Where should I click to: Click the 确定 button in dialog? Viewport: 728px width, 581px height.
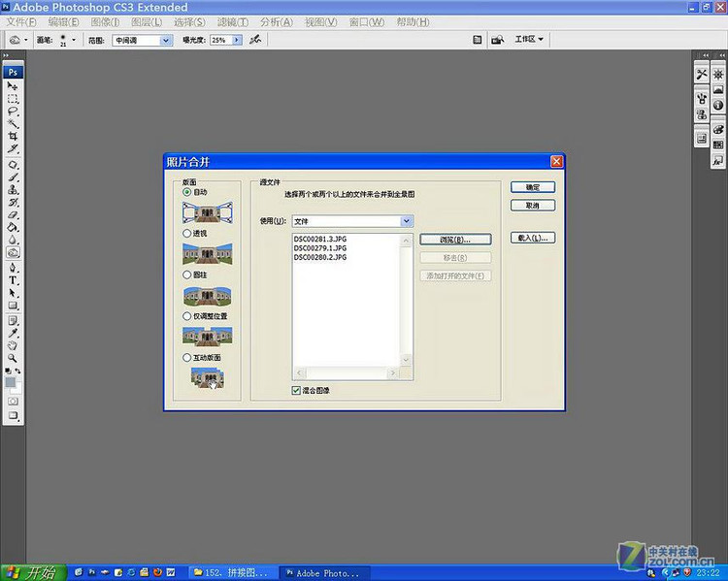pyautogui.click(x=533, y=187)
